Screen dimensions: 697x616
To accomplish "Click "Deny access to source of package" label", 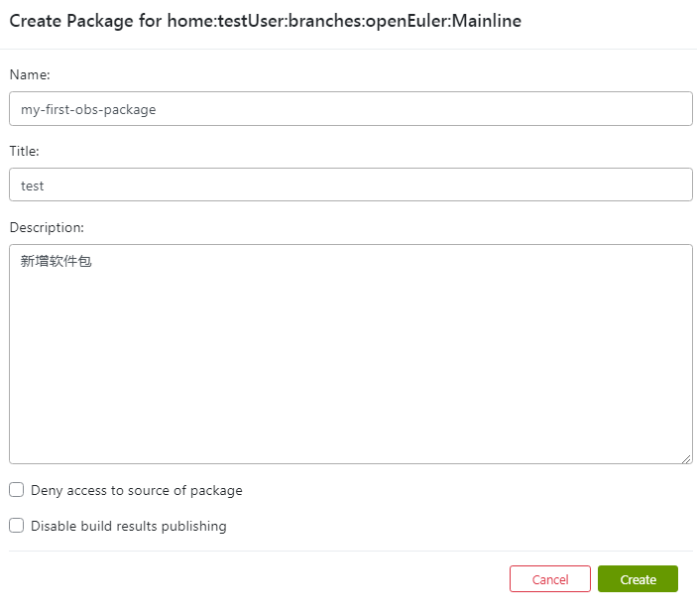I will [137, 490].
